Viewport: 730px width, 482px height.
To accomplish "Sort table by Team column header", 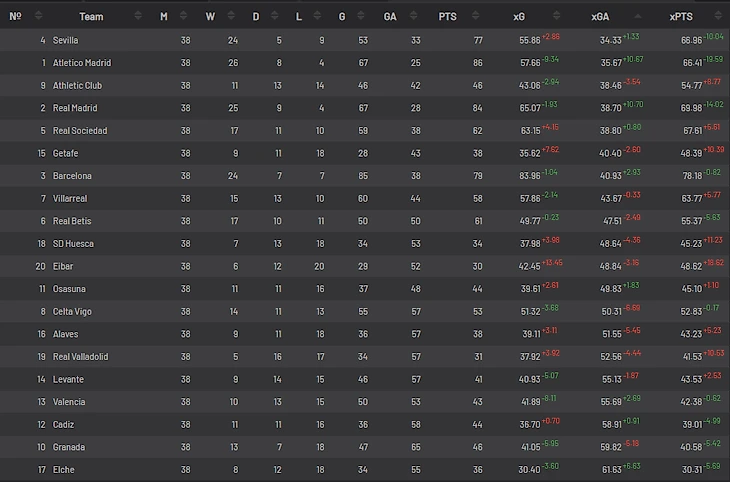I will (91, 16).
